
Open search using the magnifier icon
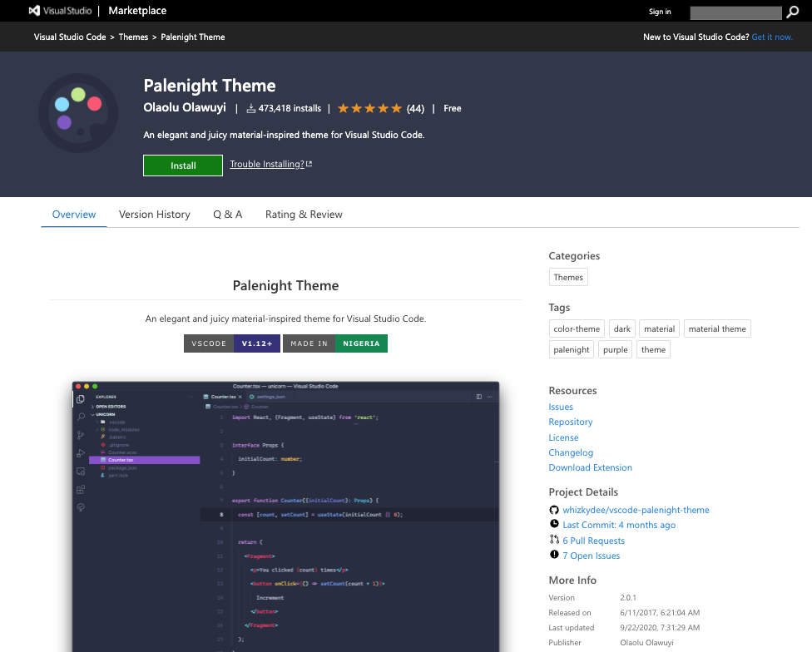(792, 12)
